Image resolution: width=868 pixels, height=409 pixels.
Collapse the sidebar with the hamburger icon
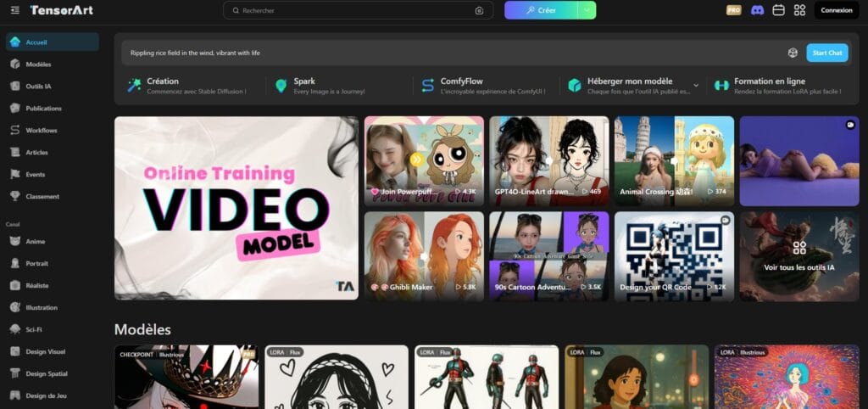click(15, 10)
